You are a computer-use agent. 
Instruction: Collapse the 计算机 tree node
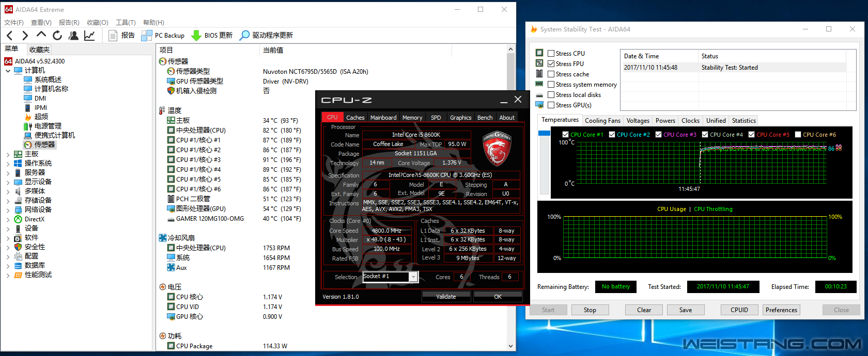(x=8, y=71)
